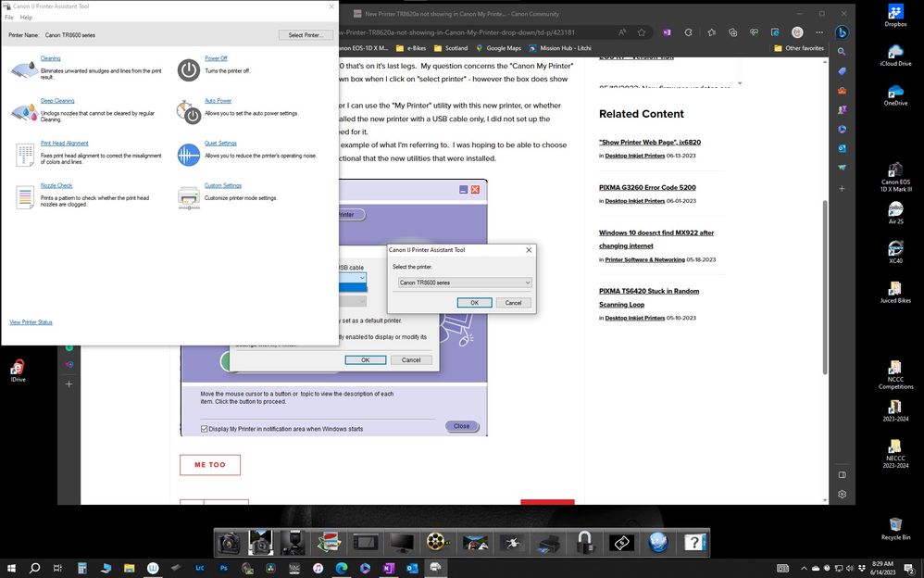This screenshot has height=578, width=924.
Task: Click the Windows search box on the taskbar
Action: click(35, 568)
